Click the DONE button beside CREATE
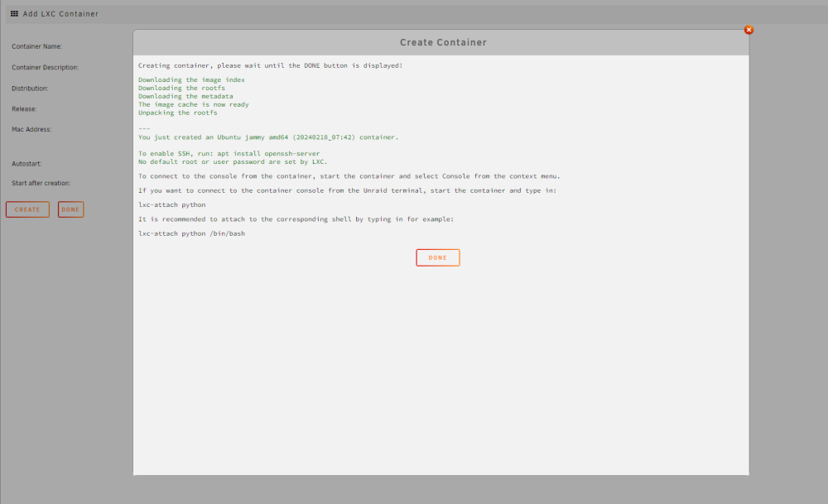The image size is (828, 504). coord(70,209)
